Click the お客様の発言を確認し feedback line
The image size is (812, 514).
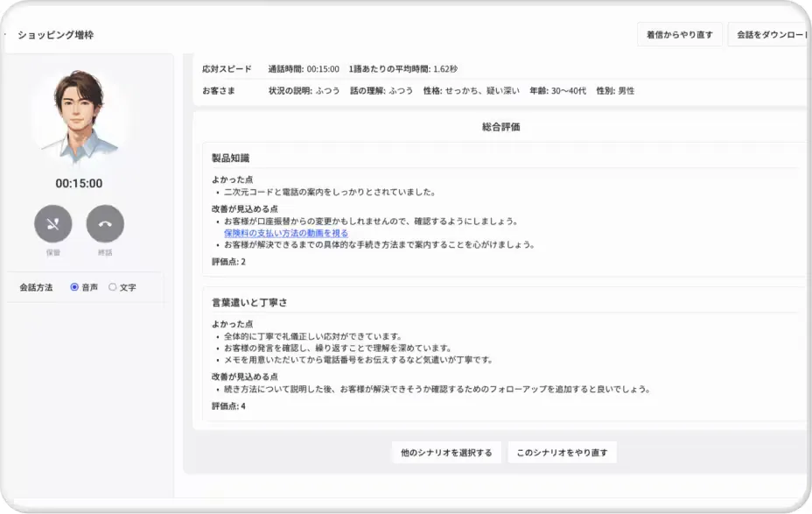coord(339,348)
